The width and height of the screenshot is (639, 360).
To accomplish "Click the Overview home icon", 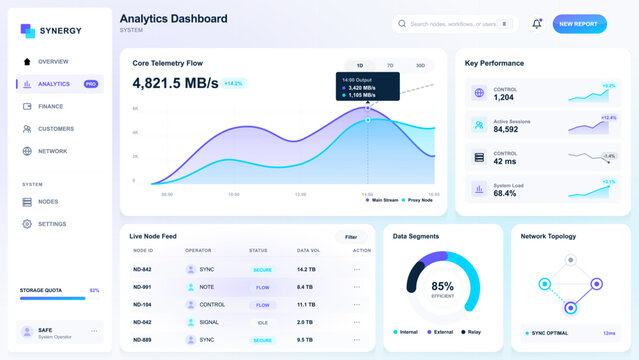I will [x=27, y=62].
